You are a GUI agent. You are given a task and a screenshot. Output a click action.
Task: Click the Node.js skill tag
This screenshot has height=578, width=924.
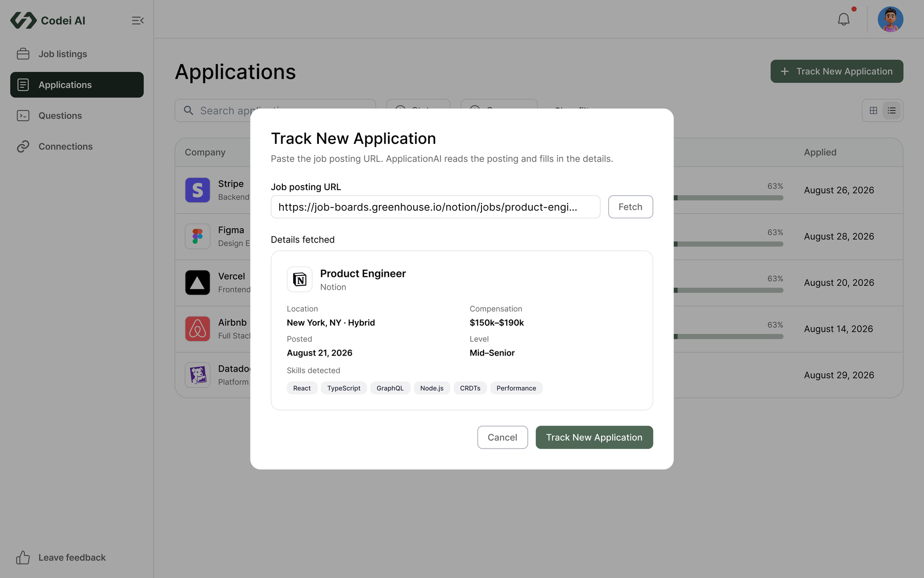coord(432,388)
